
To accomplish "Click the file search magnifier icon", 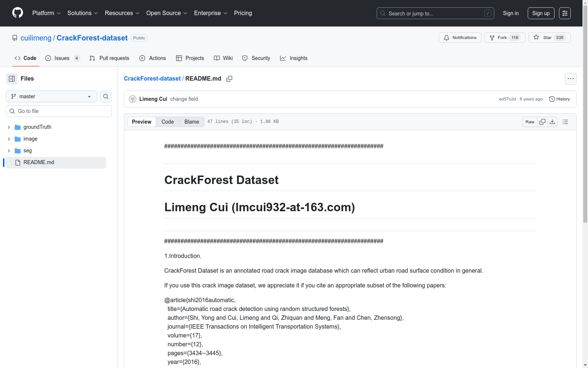I will tap(106, 96).
